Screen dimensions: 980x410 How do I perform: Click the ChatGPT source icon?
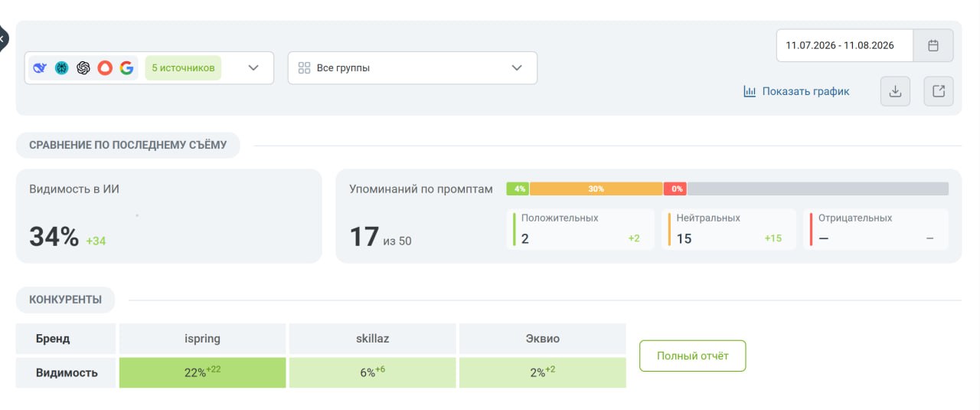pos(83,67)
